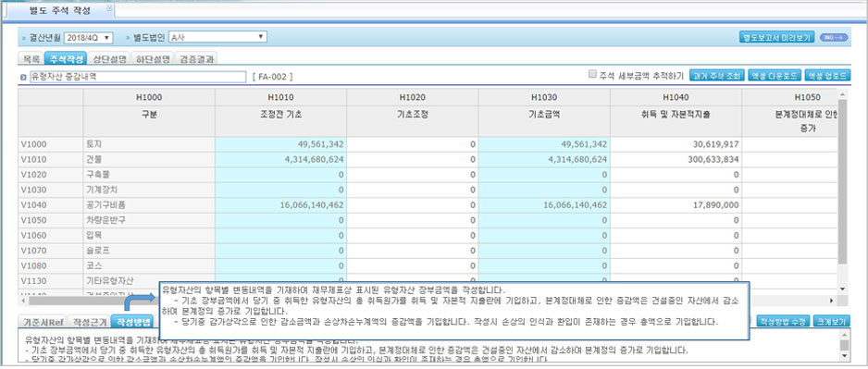868x369 pixels.
Task: Click the table scrollbar down arrow
Action: coord(842,289)
